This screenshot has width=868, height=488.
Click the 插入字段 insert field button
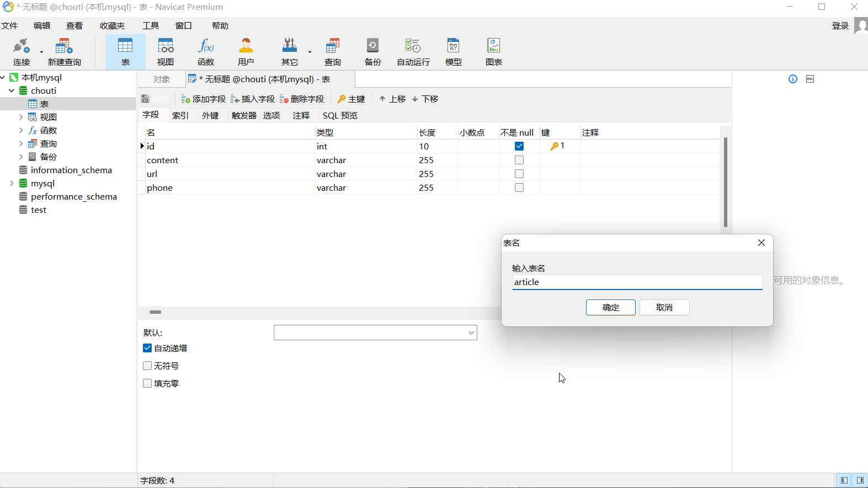[253, 99]
